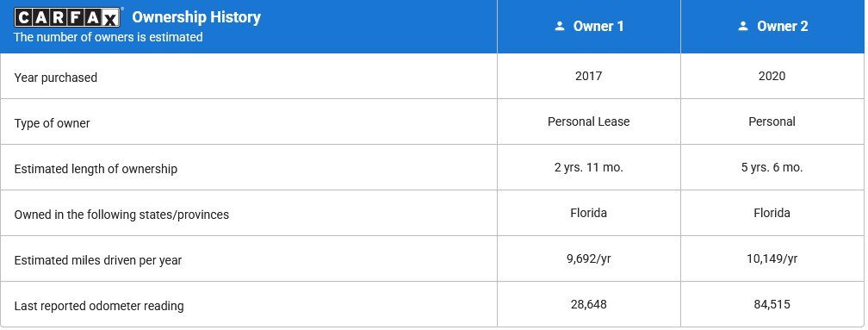Select the Owner 1 column header

pyautogui.click(x=589, y=26)
